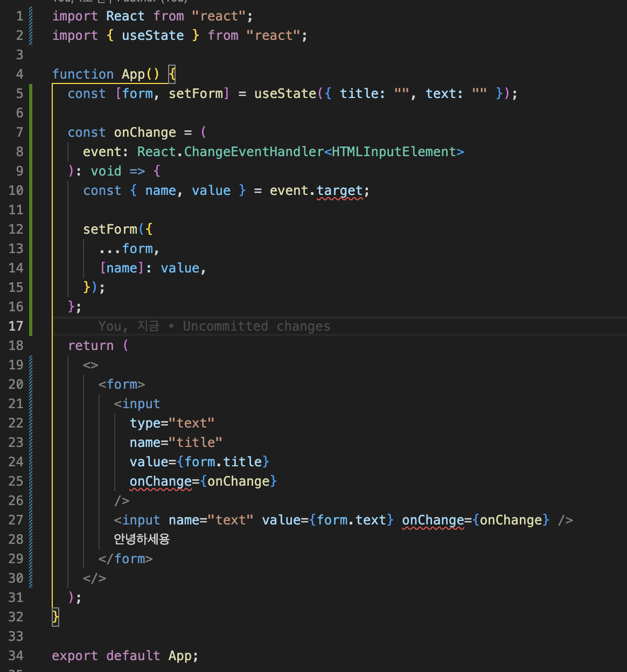Click the "Uncommitted changes" blame annotation

(x=256, y=326)
